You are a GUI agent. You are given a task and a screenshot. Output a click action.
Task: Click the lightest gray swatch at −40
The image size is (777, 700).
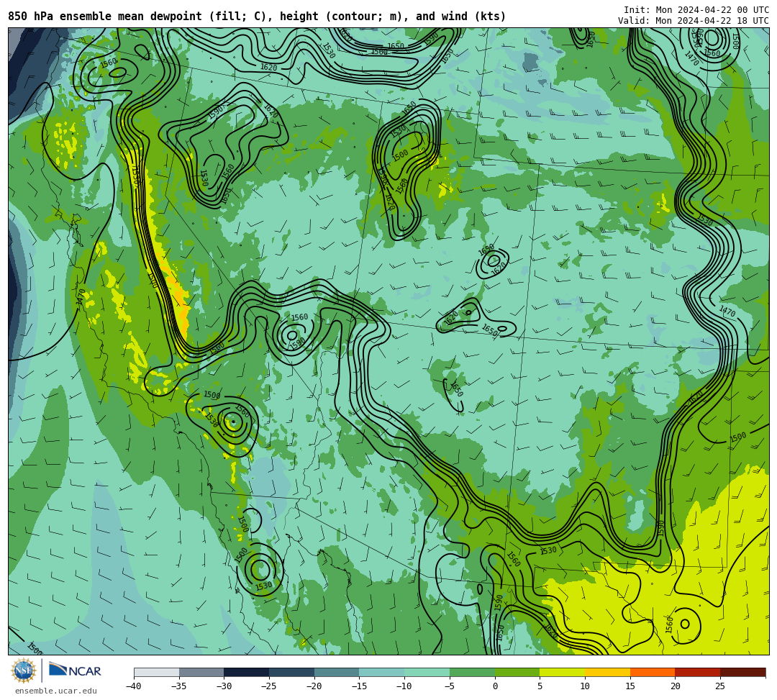156,672
